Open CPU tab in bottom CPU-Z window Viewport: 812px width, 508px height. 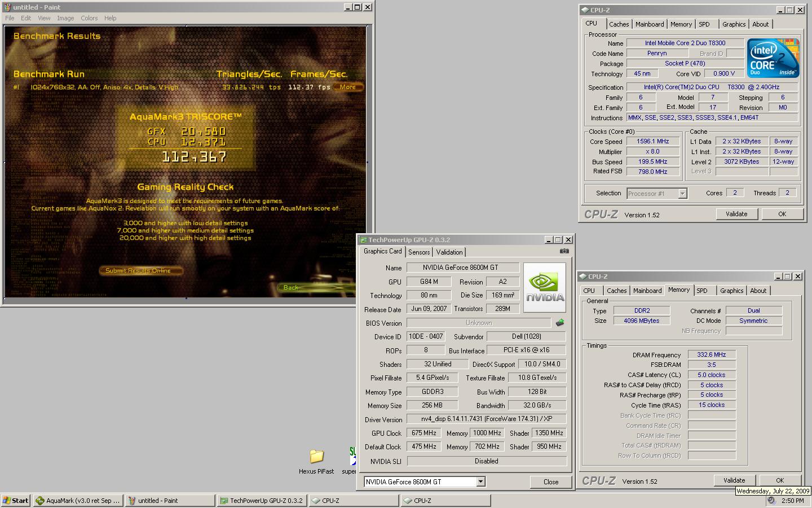pyautogui.click(x=589, y=291)
